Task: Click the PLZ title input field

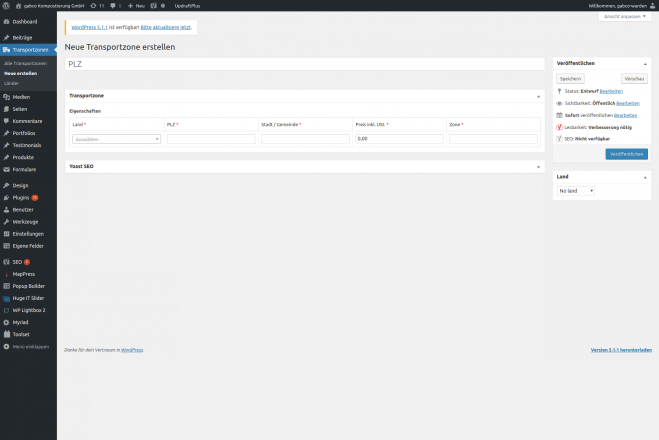Action: [304, 63]
